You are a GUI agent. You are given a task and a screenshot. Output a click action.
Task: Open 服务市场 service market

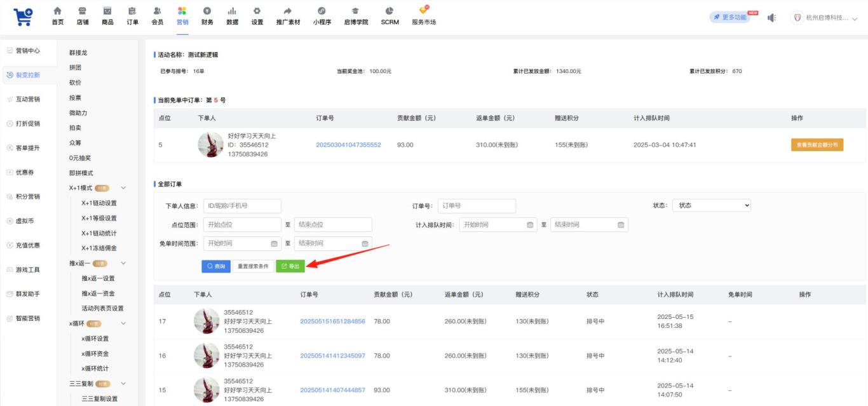[424, 17]
